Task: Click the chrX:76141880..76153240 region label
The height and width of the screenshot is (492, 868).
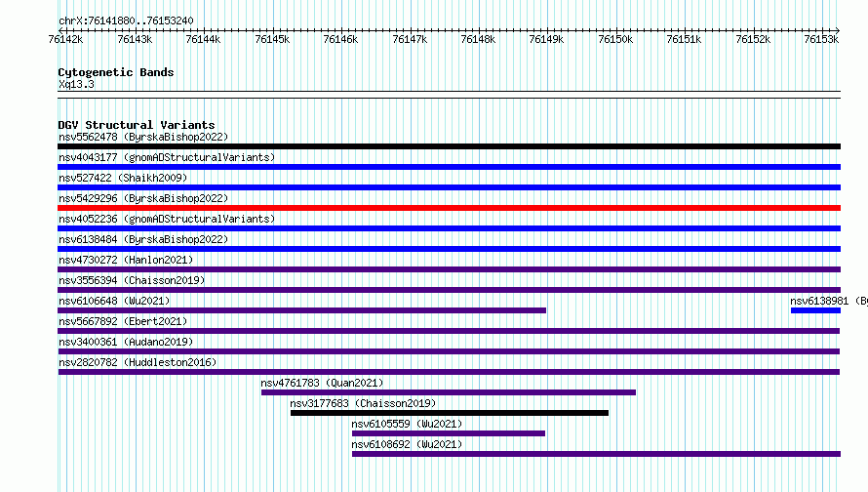Action: pyautogui.click(x=126, y=20)
